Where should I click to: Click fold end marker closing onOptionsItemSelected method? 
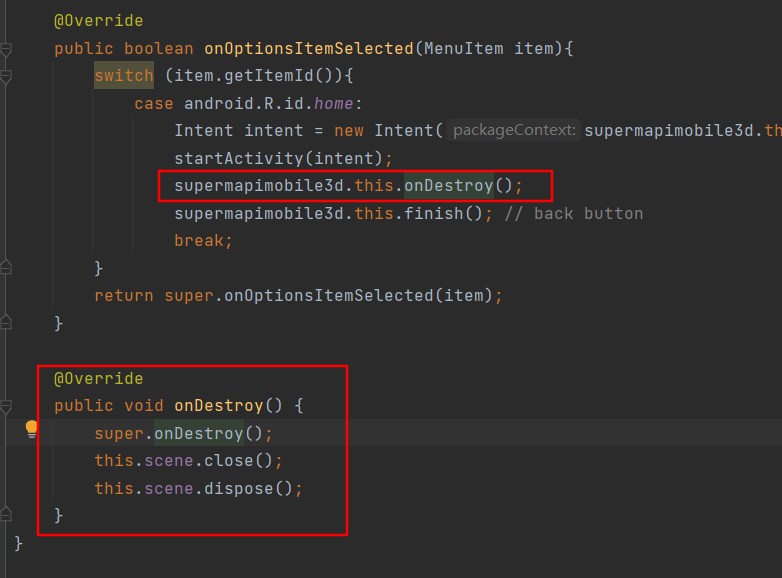[6, 323]
